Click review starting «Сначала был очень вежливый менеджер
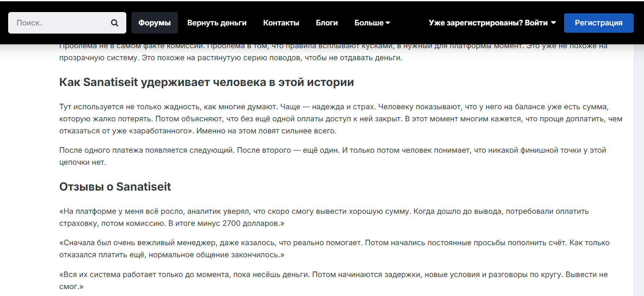644x296 pixels. point(335,249)
